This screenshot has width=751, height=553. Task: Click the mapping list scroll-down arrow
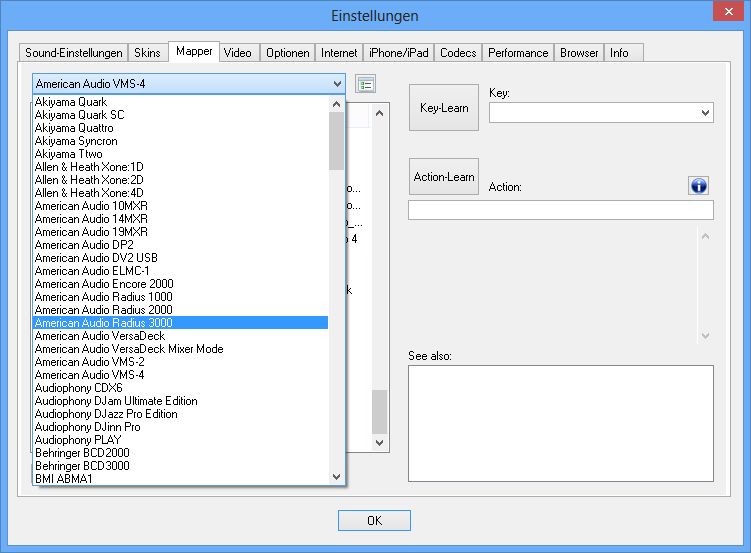coord(379,442)
